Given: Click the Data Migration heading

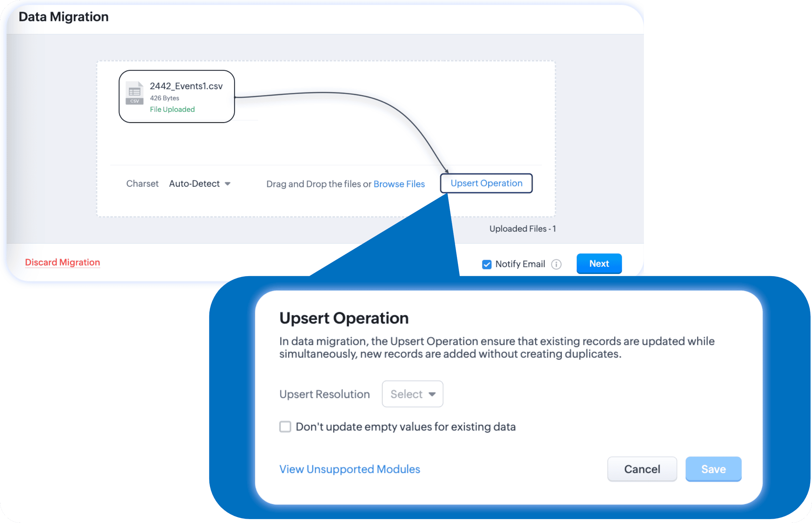Looking at the screenshot, I should click(63, 17).
